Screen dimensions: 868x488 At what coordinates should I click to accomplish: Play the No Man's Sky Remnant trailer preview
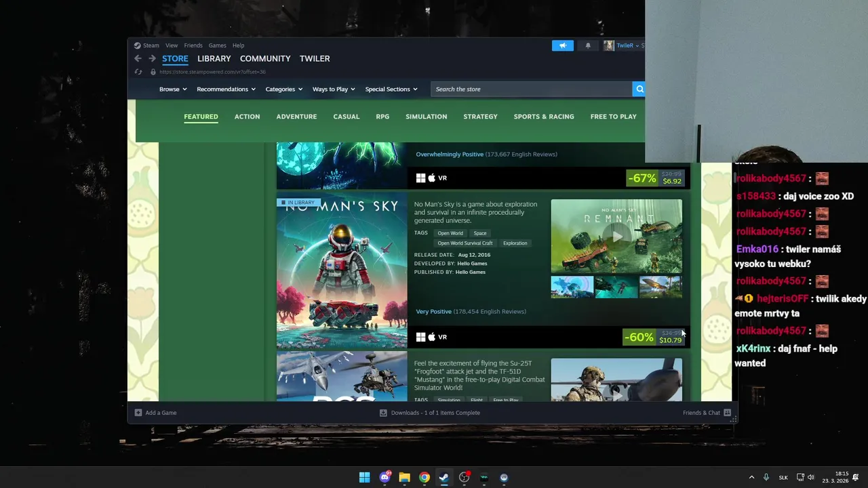click(616, 236)
